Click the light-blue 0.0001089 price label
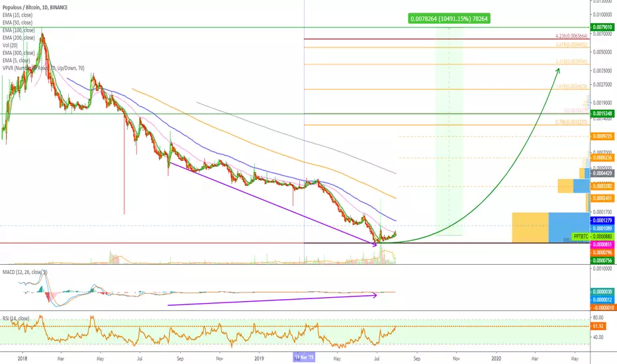The width and height of the screenshot is (617, 364). [602, 228]
